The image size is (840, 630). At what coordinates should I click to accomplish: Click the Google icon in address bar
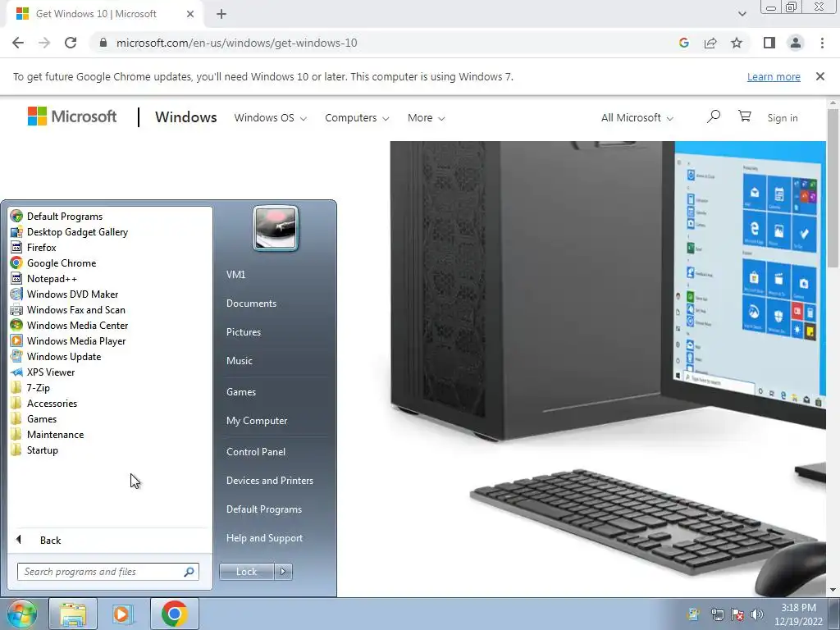(683, 43)
